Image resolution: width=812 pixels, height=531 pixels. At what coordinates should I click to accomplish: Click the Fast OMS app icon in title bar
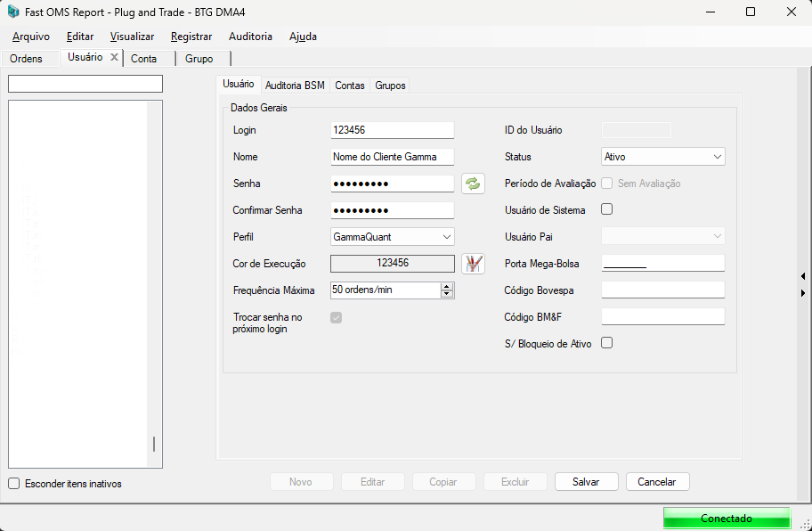[x=13, y=12]
